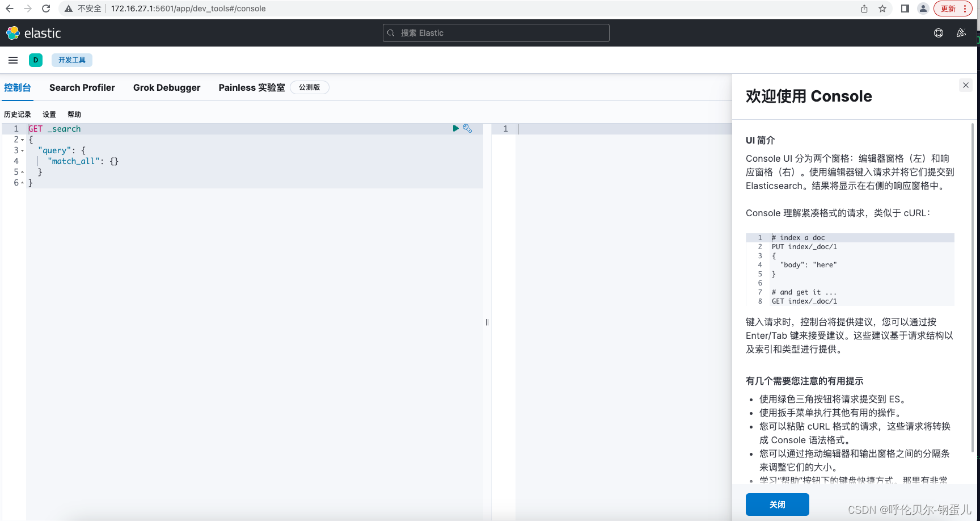Switch to the 控制台 tab
Screen dimensions: 980x521
pyautogui.click(x=17, y=87)
